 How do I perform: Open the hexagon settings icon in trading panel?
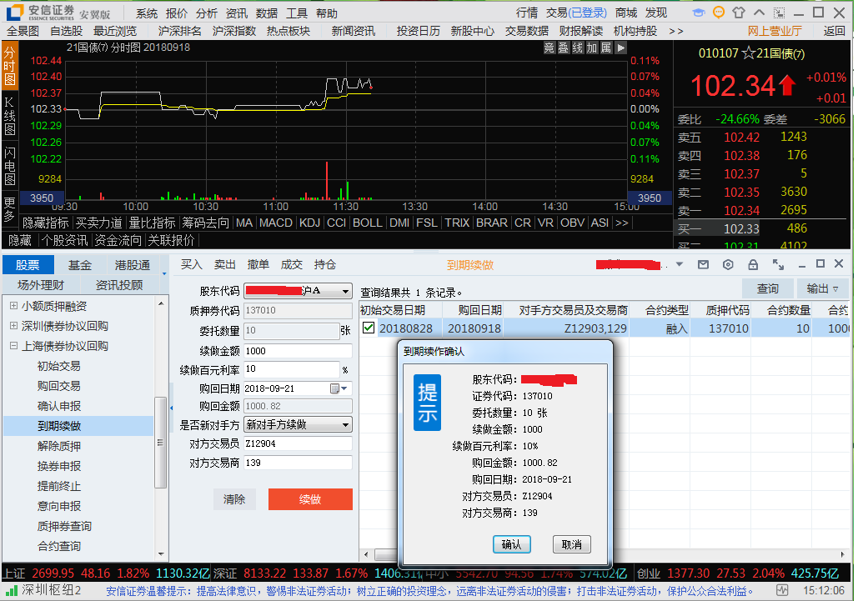[x=728, y=264]
